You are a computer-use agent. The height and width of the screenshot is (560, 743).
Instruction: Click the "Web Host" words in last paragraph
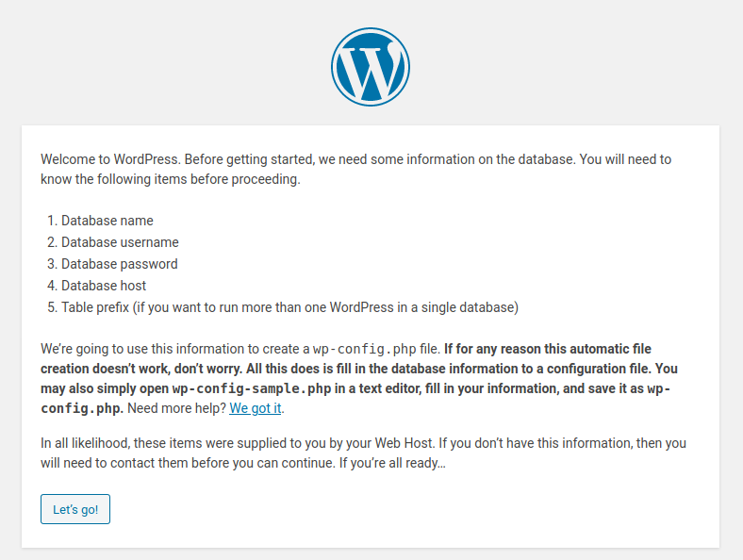pos(404,443)
